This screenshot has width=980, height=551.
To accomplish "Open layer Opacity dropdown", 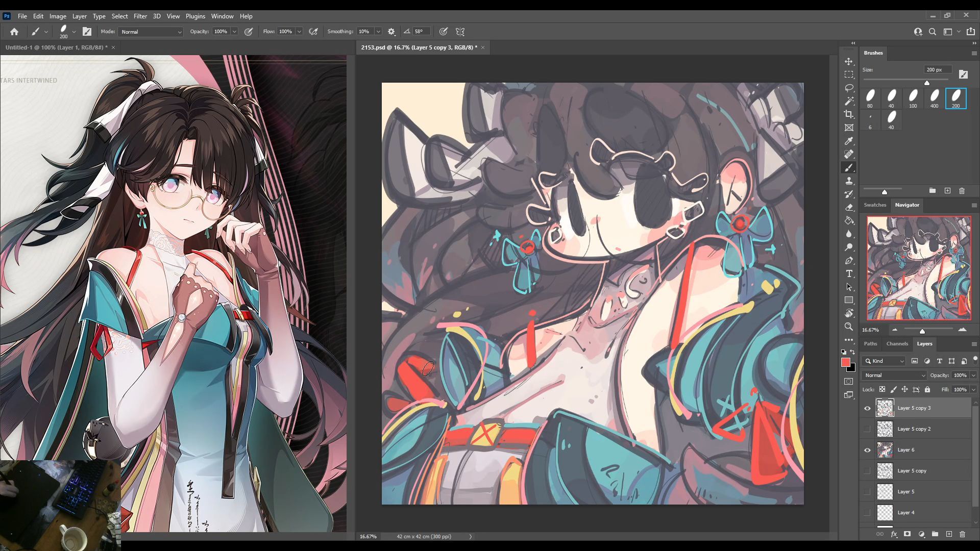I will [x=973, y=375].
